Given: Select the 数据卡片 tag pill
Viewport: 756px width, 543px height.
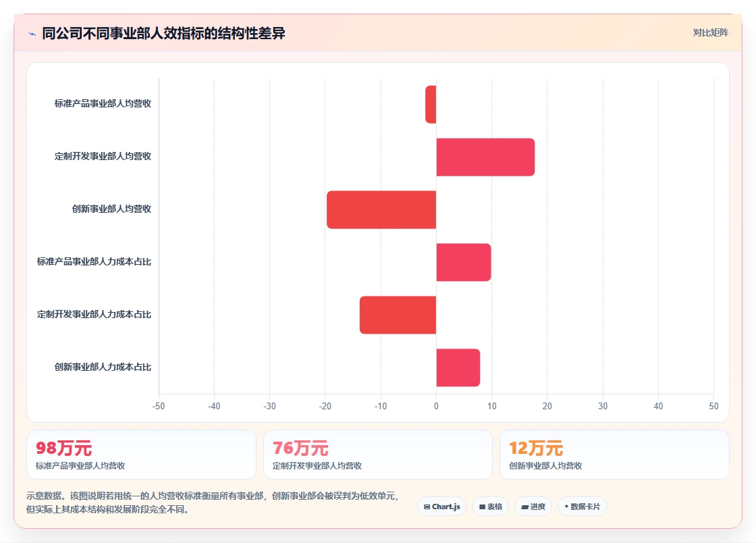Looking at the screenshot, I should [x=583, y=507].
